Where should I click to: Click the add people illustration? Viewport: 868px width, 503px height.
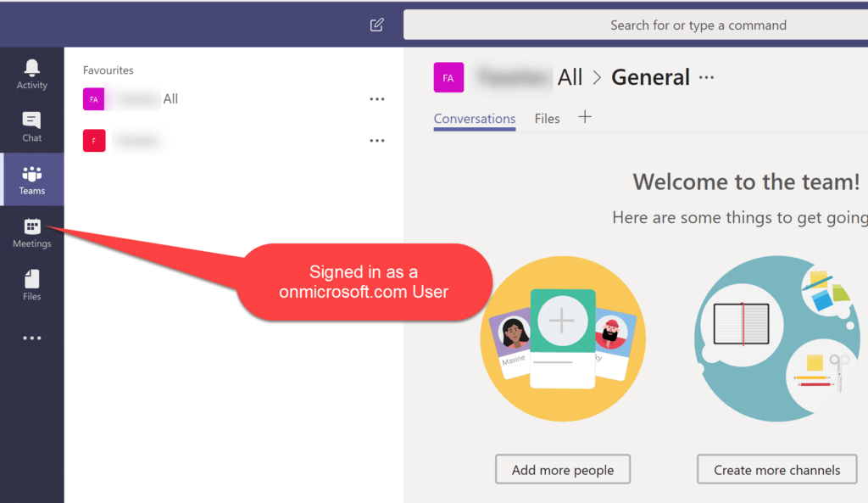[563, 338]
